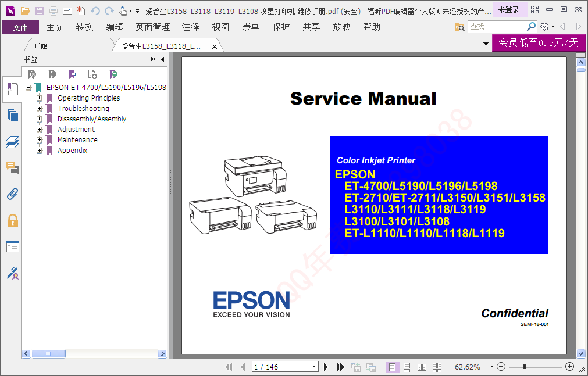Click the 会员低至0.5元/天 promotion banner
This screenshot has height=376, width=588.
[x=539, y=43]
